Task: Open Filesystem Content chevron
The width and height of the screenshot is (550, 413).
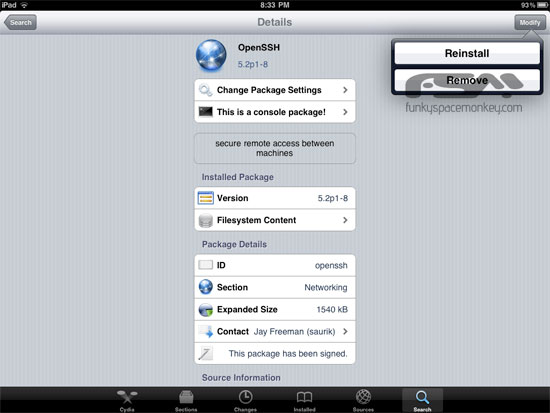Action: pyautogui.click(x=345, y=220)
